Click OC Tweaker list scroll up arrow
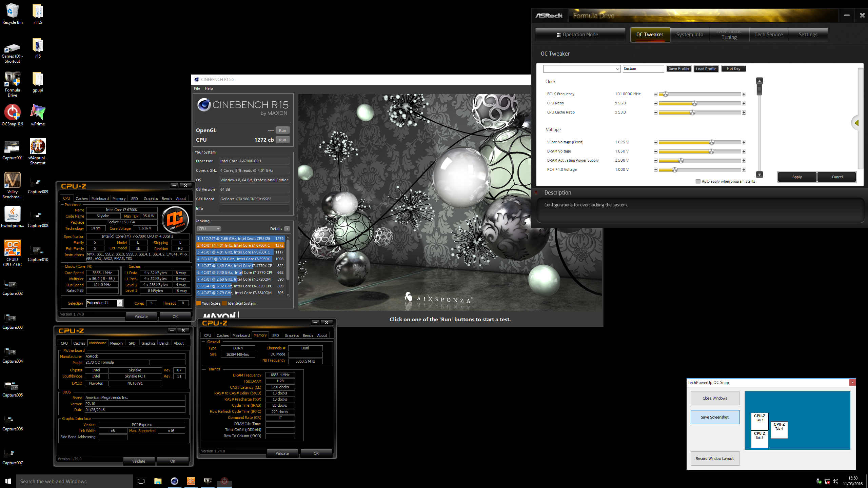 point(759,81)
